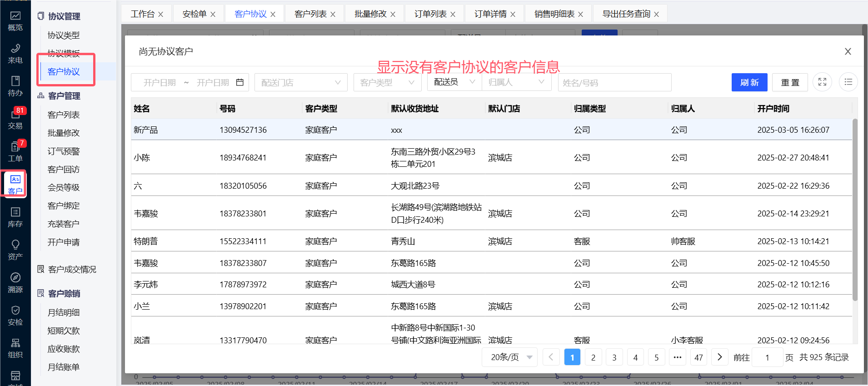
Task: Open the 20条/页 page size dropdown
Action: click(x=509, y=357)
